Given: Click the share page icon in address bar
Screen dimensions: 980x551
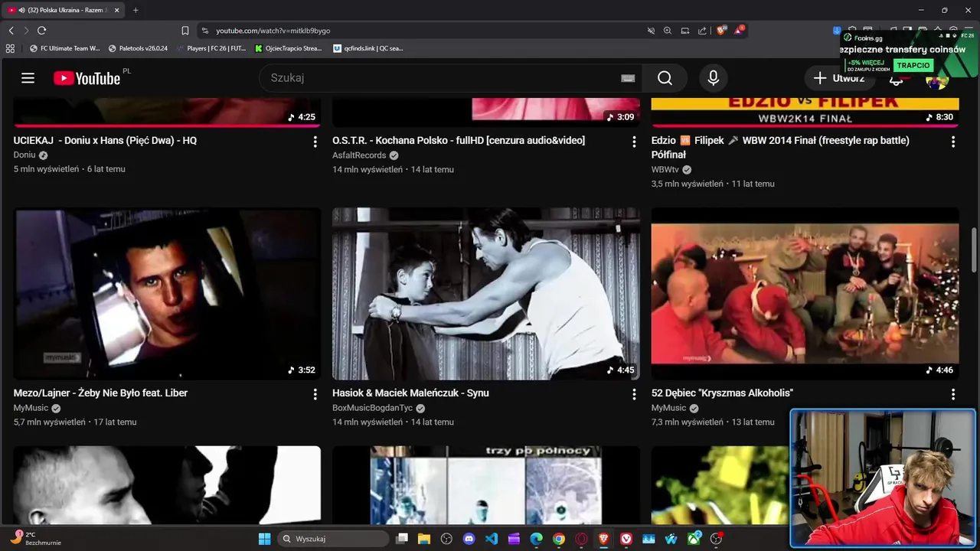Looking at the screenshot, I should 702,31.
